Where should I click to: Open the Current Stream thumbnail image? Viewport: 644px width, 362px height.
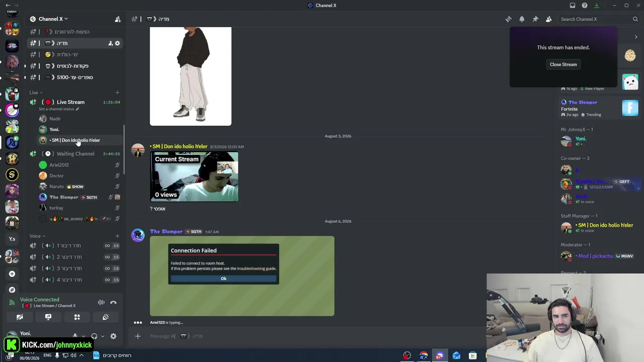tap(194, 176)
